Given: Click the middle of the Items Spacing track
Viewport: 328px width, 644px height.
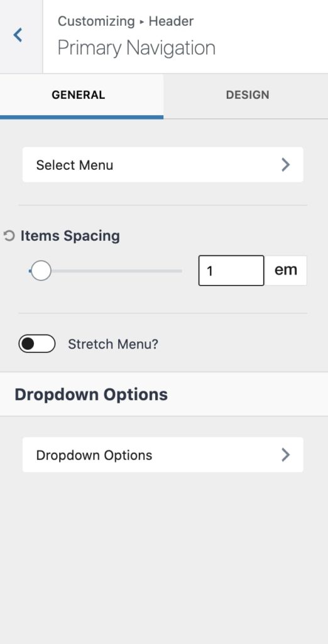Looking at the screenshot, I should coord(106,270).
